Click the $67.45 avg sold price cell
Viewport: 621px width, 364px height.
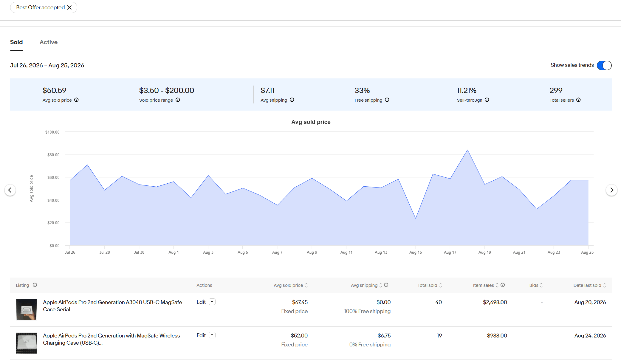coord(300,302)
